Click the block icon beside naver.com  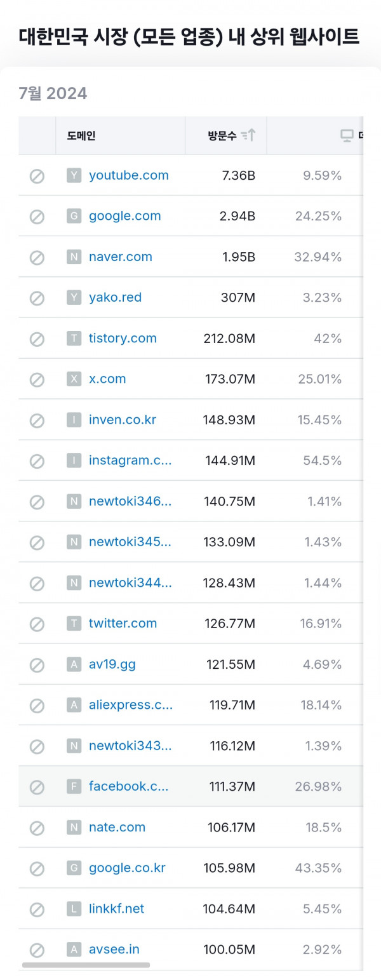(x=37, y=257)
